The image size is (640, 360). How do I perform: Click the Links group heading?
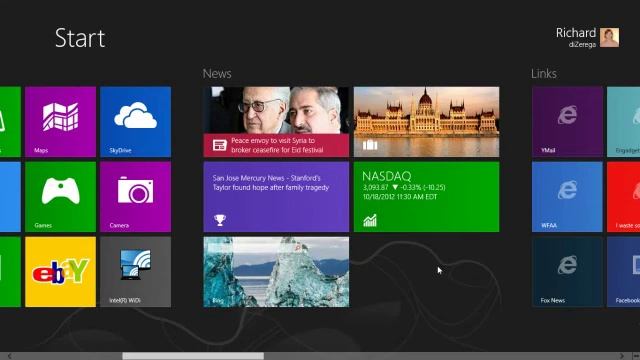(x=544, y=73)
